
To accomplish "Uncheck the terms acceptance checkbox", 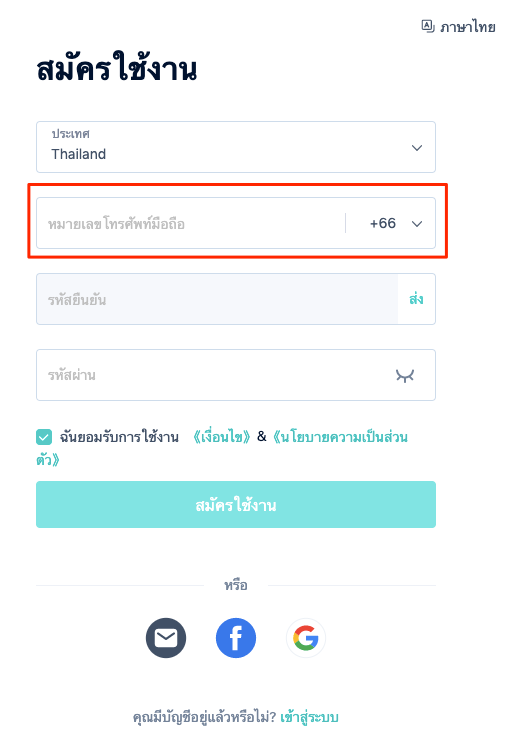I will click(x=44, y=437).
